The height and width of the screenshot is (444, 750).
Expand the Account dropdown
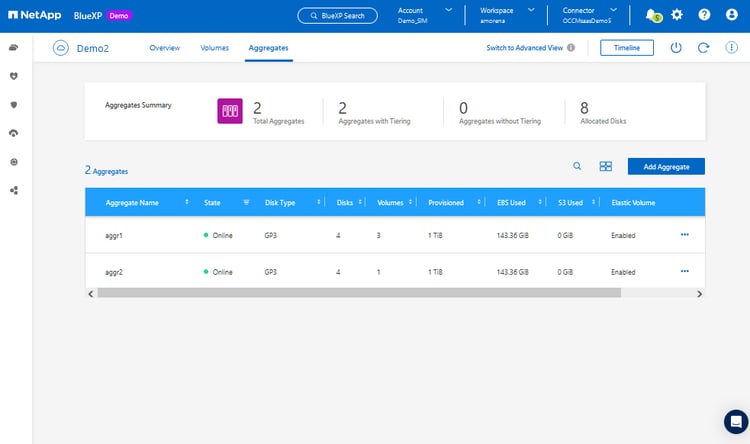pyautogui.click(x=448, y=10)
